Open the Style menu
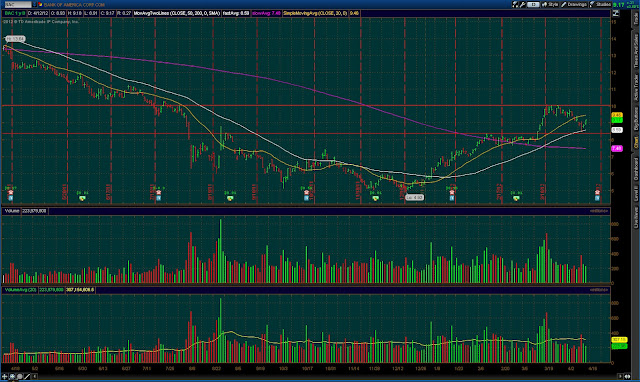Image resolution: width=640 pixels, height=382 pixels. coord(550,4)
